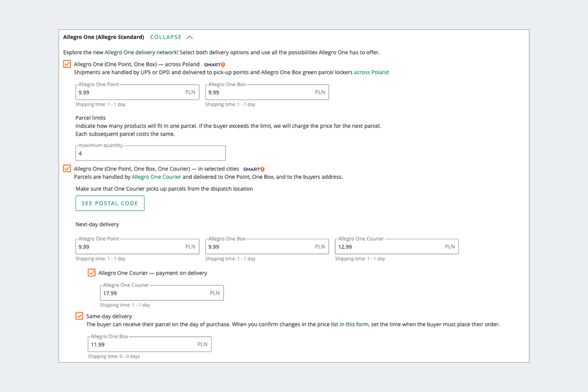Edit the across-Poland Allegro One Point price
Viewport: 588px width, 392px height.
(137, 92)
